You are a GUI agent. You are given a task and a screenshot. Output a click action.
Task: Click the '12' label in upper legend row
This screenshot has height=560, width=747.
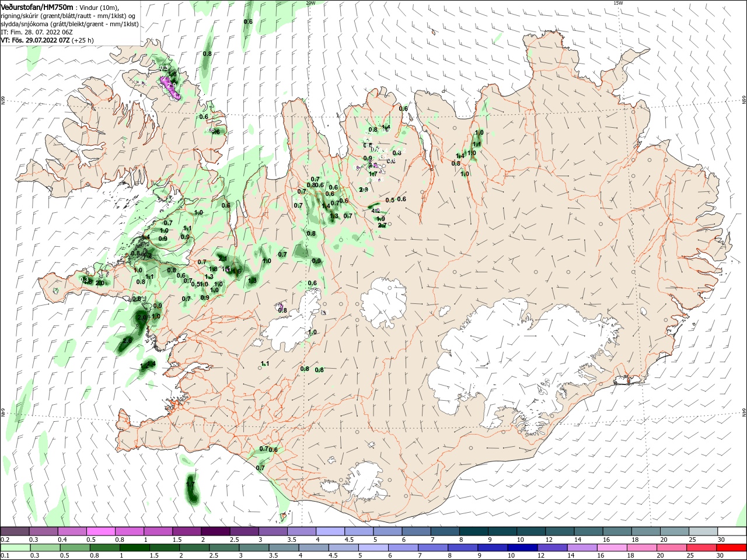click(x=549, y=540)
